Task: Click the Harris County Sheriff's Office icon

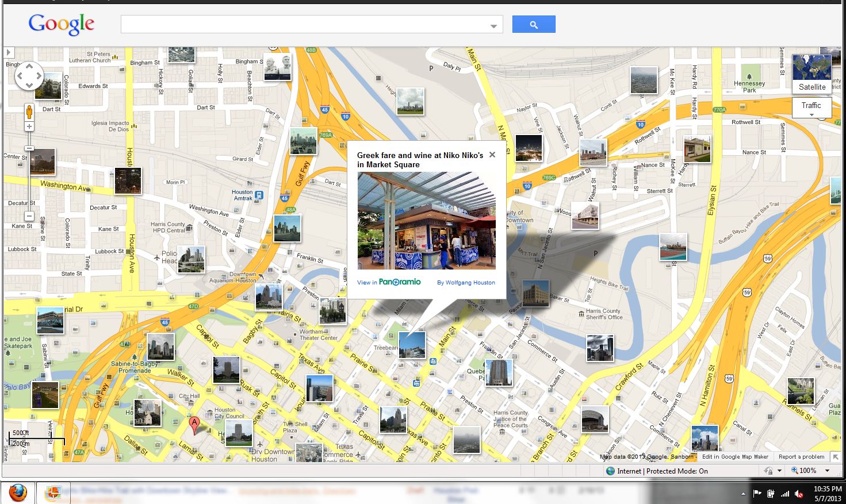Action: click(581, 314)
